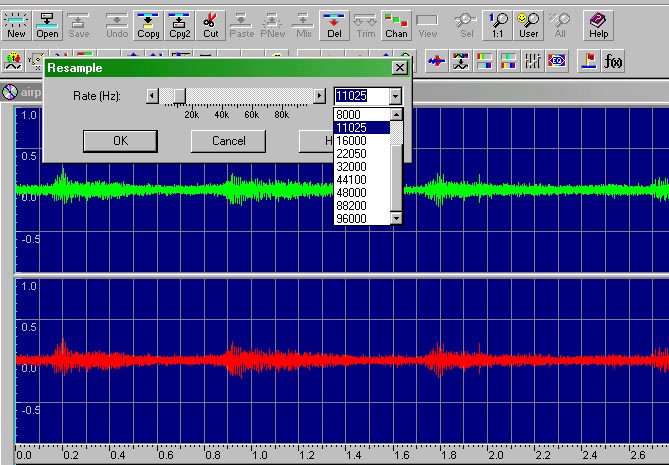The height and width of the screenshot is (465, 669).
Task: Click the Cpy2 copy-to icon
Action: 180,26
